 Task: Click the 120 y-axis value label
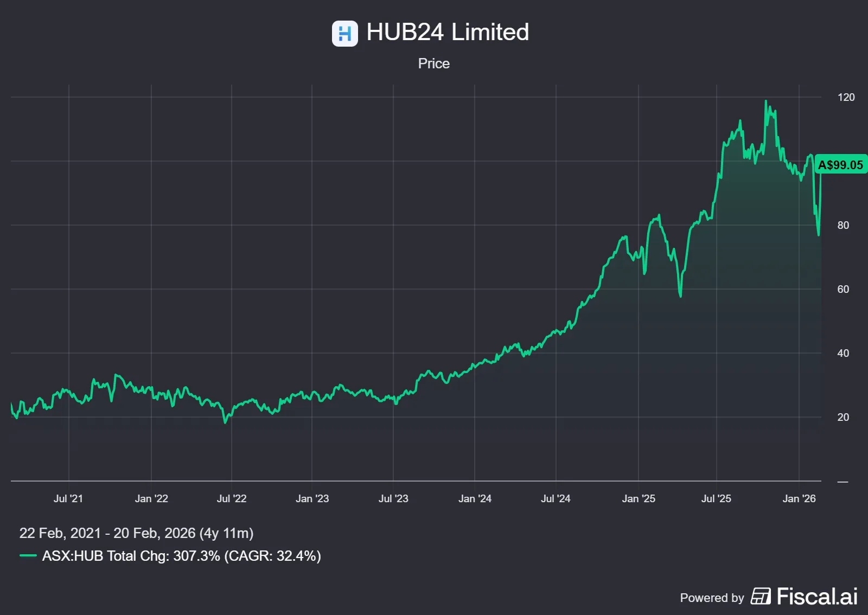pos(846,97)
